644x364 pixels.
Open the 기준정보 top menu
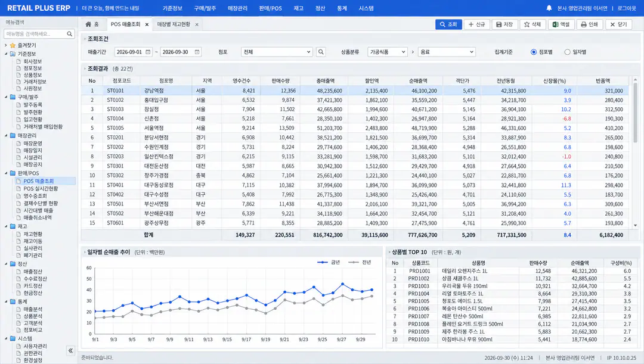(x=172, y=8)
